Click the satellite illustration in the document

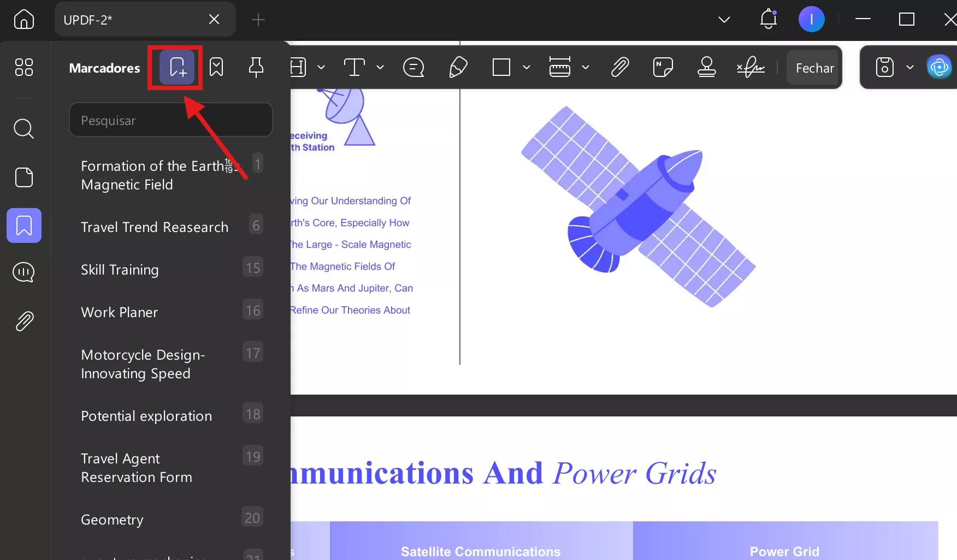tap(638, 206)
